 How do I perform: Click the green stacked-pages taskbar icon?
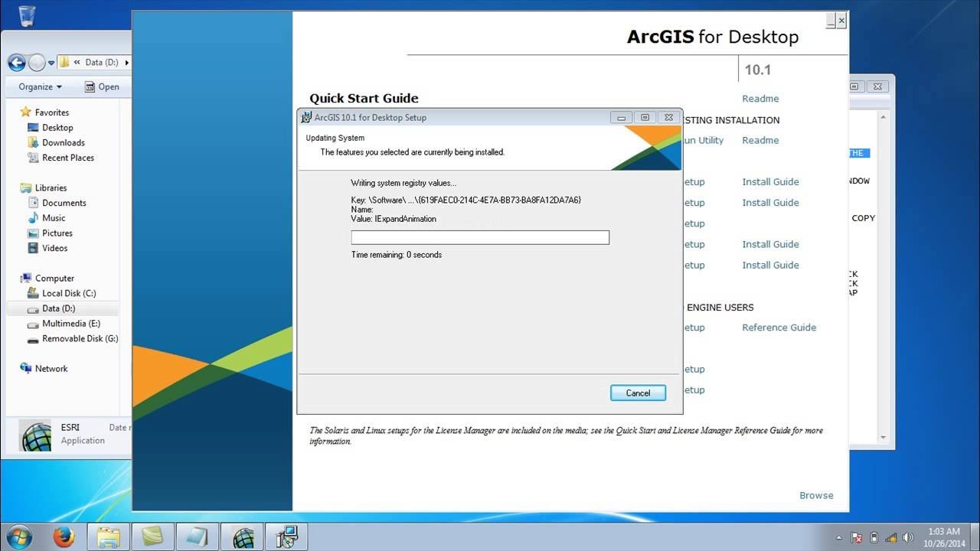[x=153, y=536]
